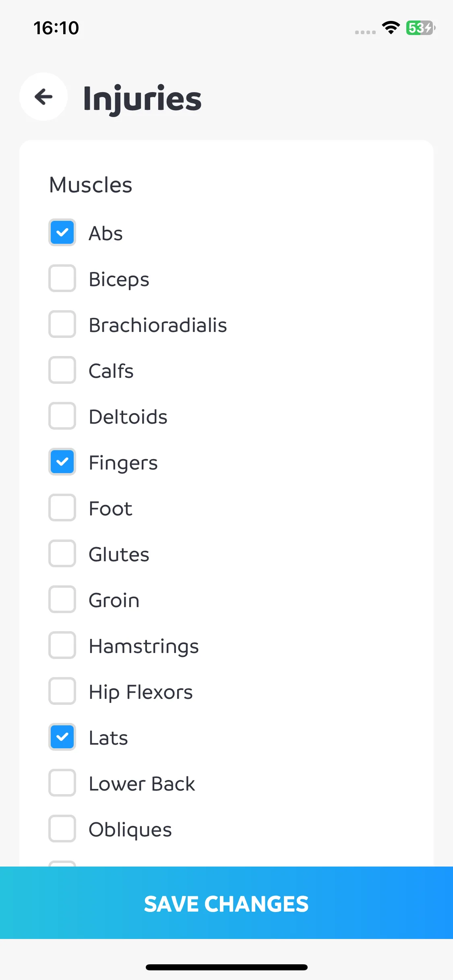Uncheck the Abs checkbox
The height and width of the screenshot is (980, 453).
62,233
